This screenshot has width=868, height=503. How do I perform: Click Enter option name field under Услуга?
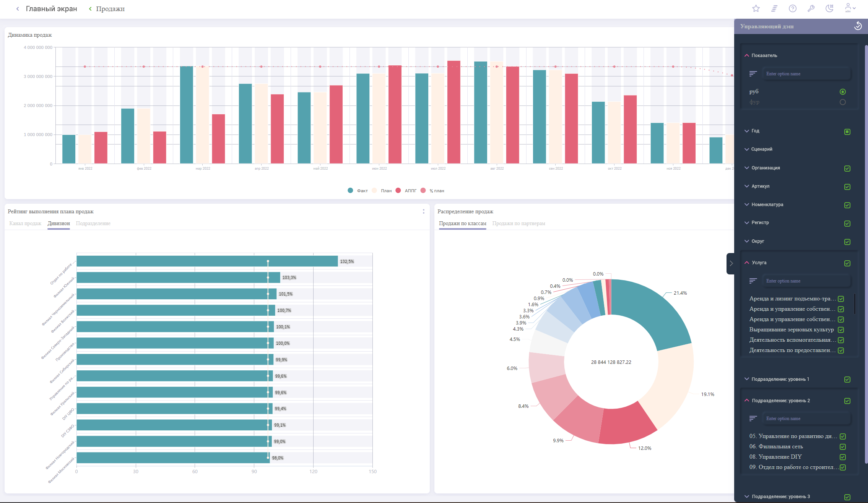coord(803,281)
